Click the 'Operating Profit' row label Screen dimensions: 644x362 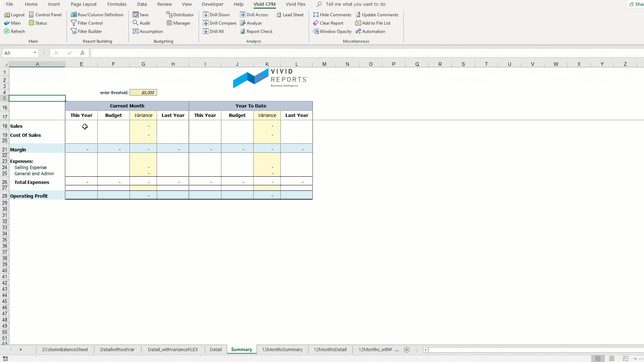pos(29,196)
